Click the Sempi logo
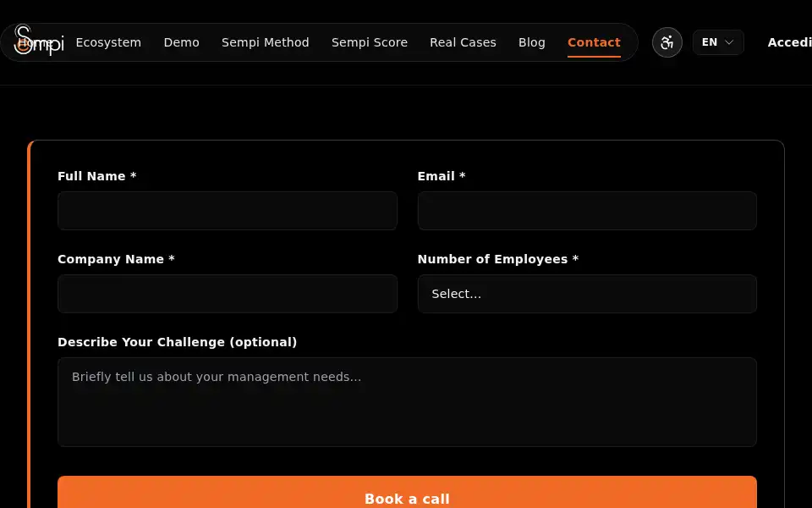The image size is (812, 508). (39, 40)
